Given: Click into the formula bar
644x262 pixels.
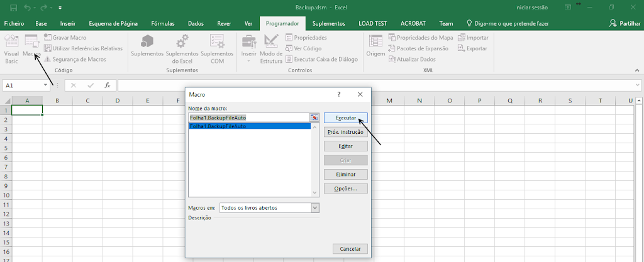Looking at the screenshot, I should 376,85.
